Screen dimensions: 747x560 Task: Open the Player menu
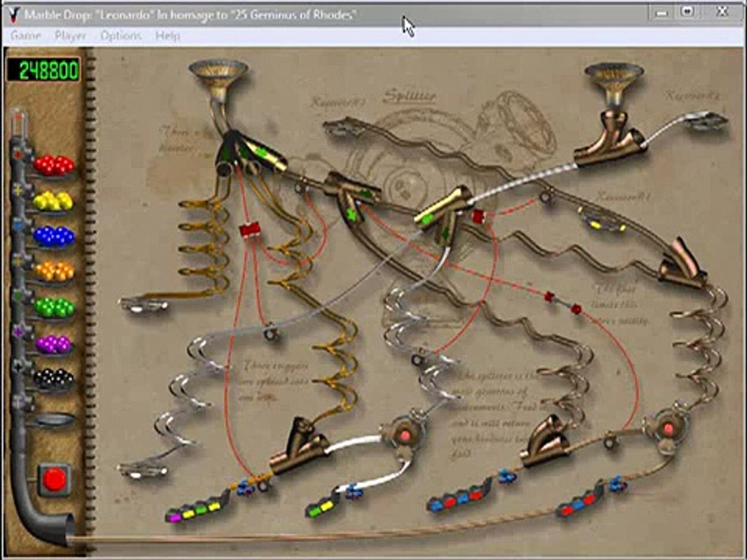point(71,36)
